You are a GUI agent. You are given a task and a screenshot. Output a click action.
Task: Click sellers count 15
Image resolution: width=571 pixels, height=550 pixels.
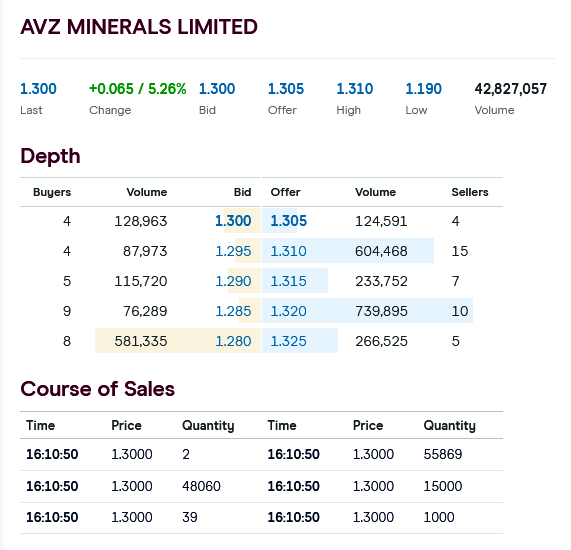click(x=460, y=251)
